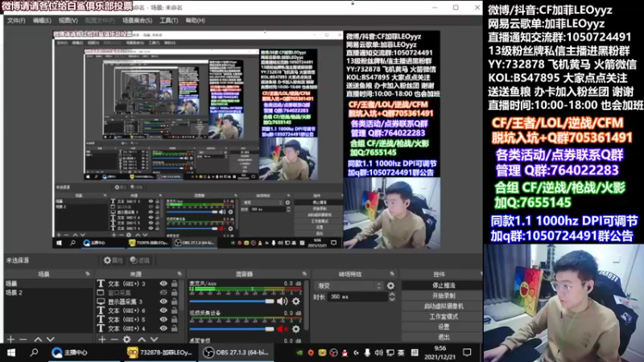This screenshot has width=644, height=362.
Task: Undock the 转场特效 panel via header icon
Action: (392, 274)
